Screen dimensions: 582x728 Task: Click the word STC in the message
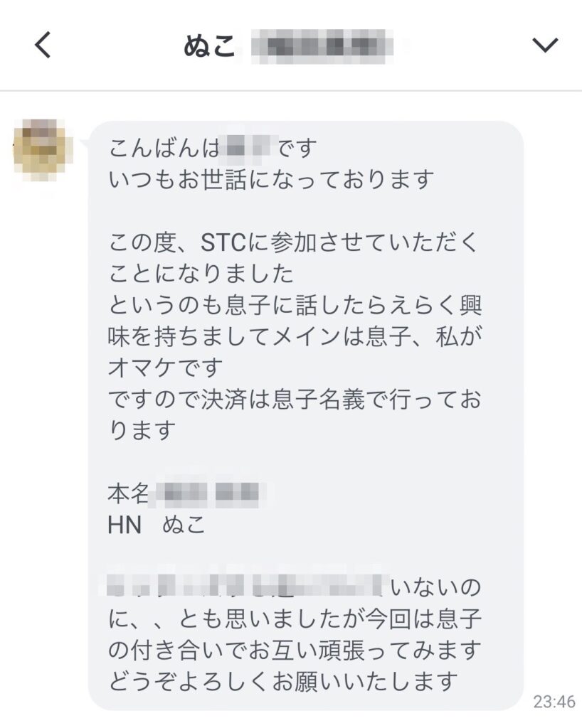coord(223,242)
